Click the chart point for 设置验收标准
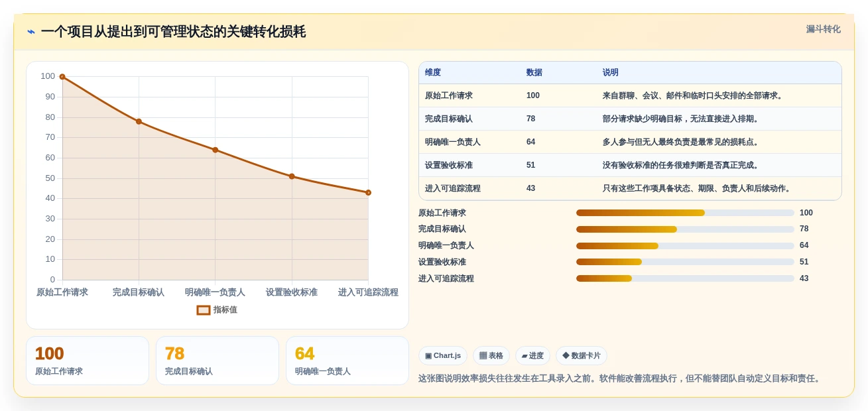Screen dimensions: 868x411 (292, 176)
